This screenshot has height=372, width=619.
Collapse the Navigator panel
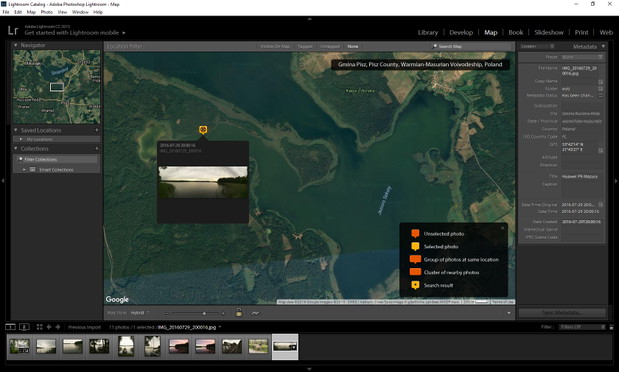tap(16, 45)
